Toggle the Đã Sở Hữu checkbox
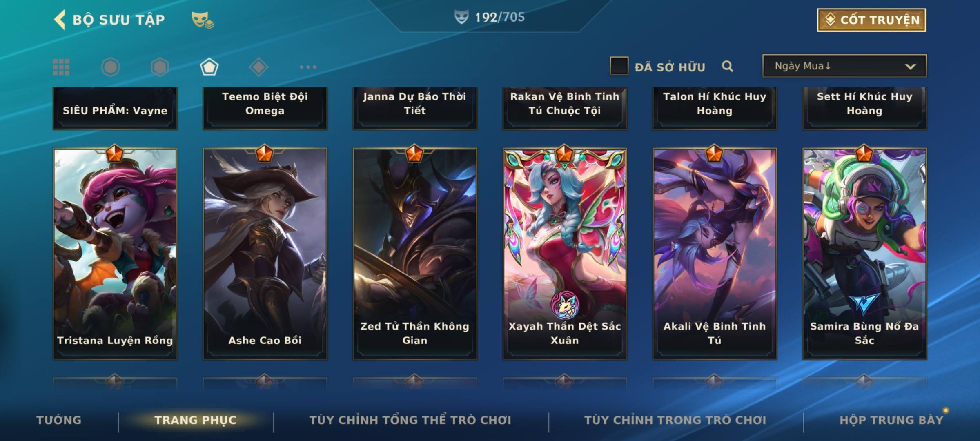980x441 pixels. (x=619, y=66)
